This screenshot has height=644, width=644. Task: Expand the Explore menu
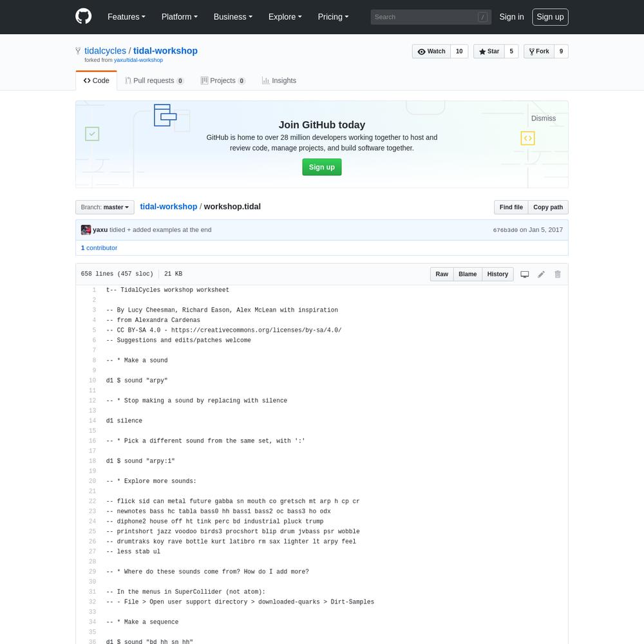coord(285,17)
